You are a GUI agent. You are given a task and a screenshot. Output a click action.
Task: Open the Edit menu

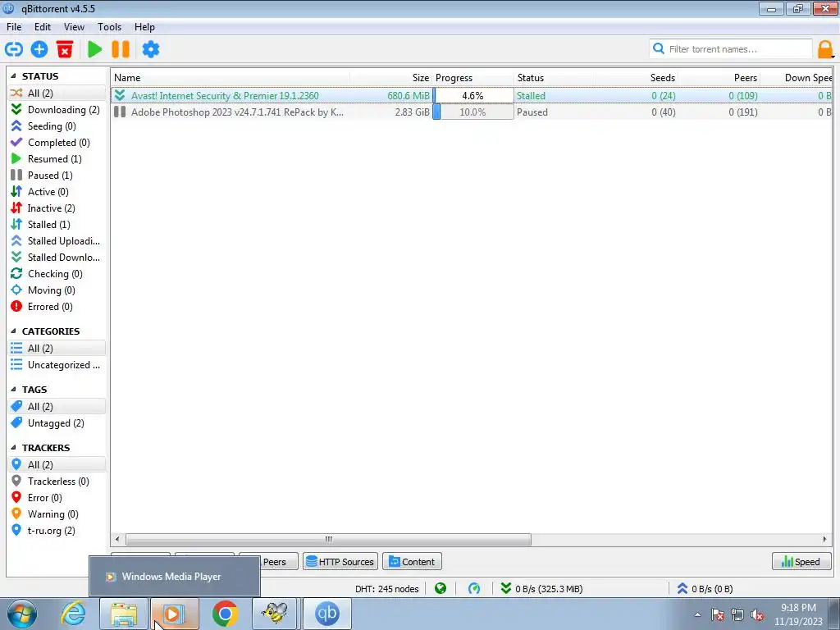[x=43, y=27]
